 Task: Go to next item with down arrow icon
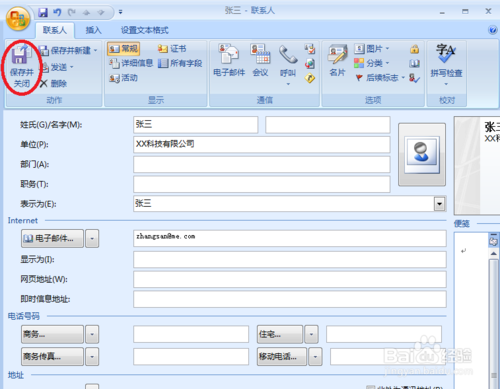(101, 13)
